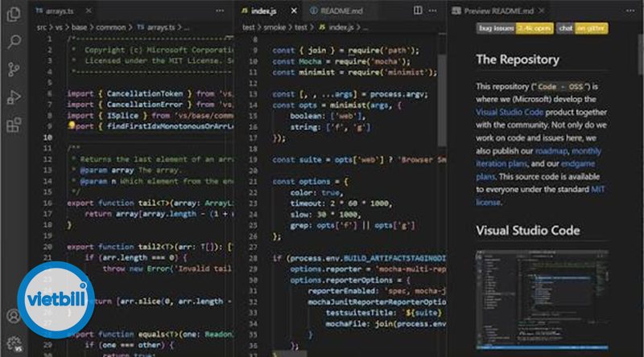The width and height of the screenshot is (644, 357).
Task: Click 'Visual Studio Code' heading in preview
Action: click(x=528, y=231)
